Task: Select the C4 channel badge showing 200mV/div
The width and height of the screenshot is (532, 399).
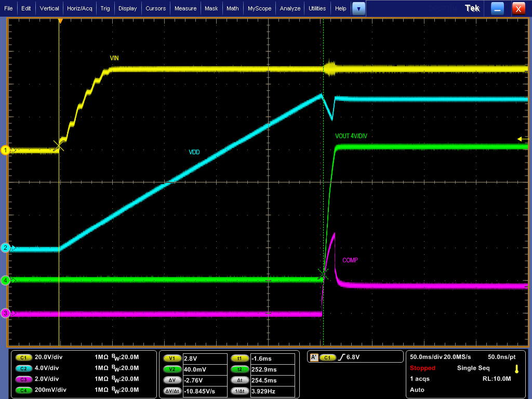Action: (x=24, y=390)
